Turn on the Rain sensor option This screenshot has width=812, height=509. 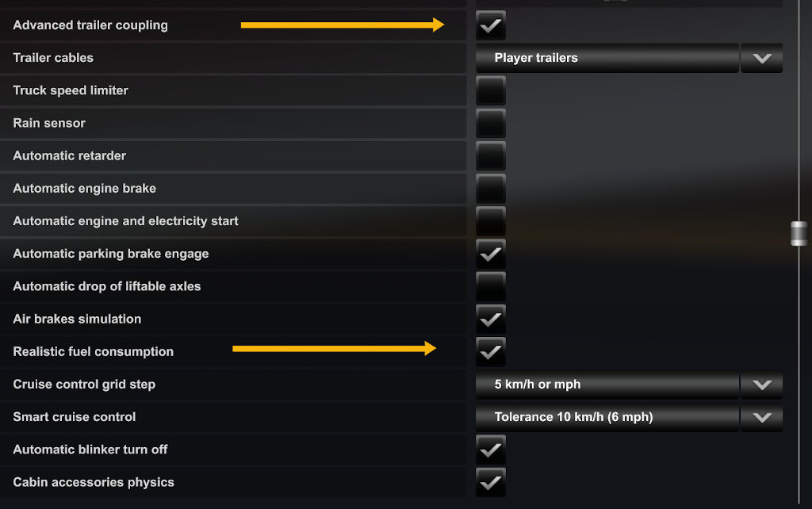coord(490,123)
